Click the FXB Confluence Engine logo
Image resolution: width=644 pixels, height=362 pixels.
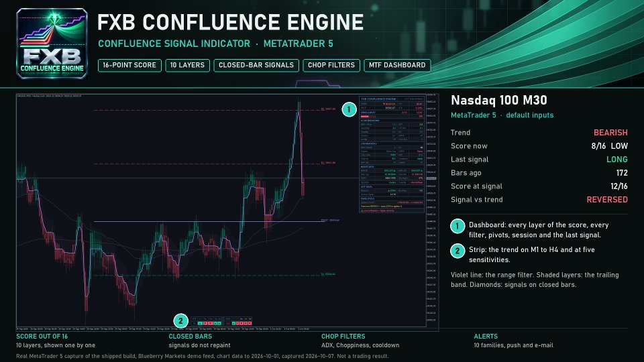(x=52, y=43)
